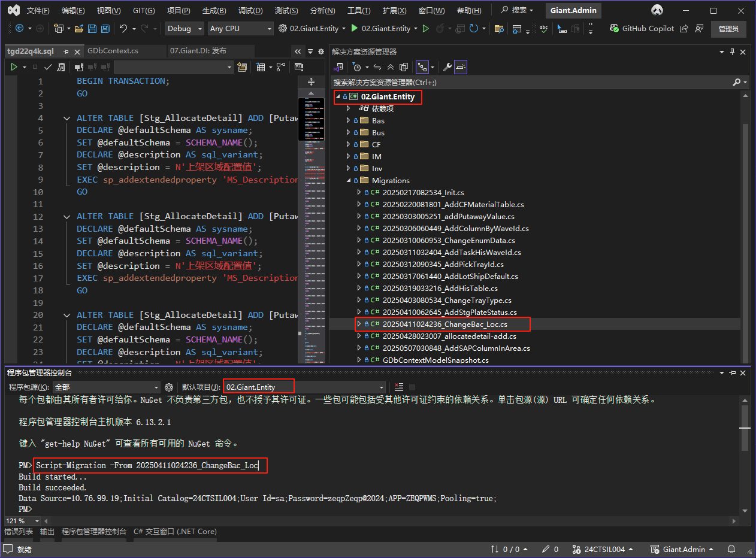Toggle auto-hide pin on Solution Explorer panel
Screen dimensions: 756x558
pos(732,52)
